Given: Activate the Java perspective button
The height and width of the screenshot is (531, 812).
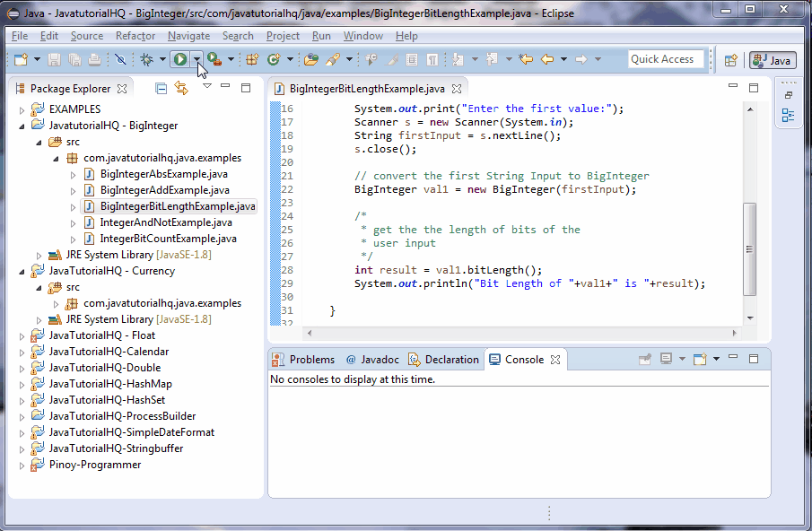Looking at the screenshot, I should [772, 60].
